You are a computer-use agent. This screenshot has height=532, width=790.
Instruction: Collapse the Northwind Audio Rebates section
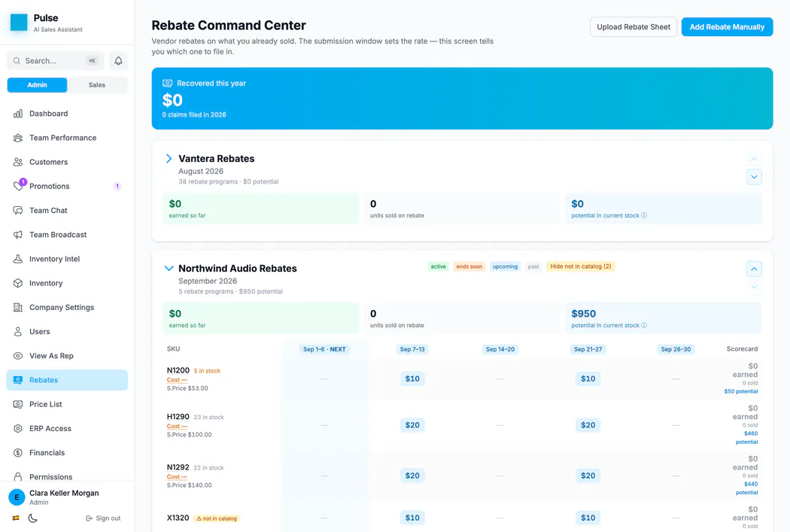click(x=169, y=269)
